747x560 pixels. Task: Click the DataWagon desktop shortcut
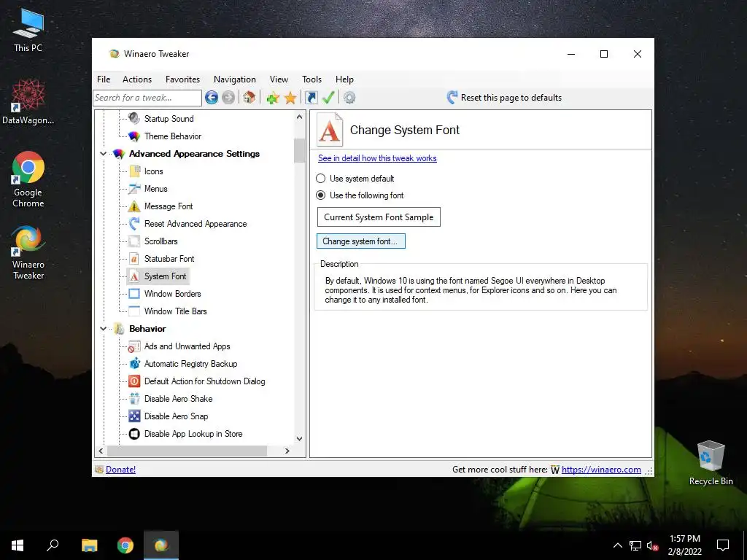28,101
